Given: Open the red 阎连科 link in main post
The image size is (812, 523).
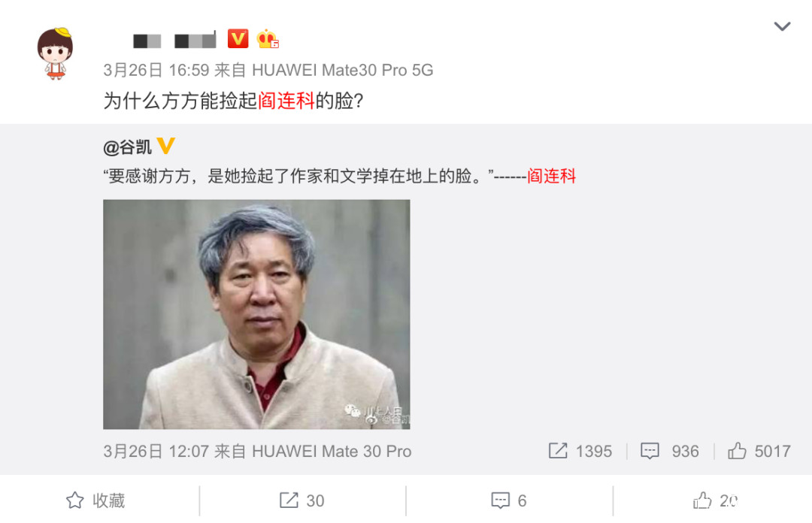Looking at the screenshot, I should 286,101.
